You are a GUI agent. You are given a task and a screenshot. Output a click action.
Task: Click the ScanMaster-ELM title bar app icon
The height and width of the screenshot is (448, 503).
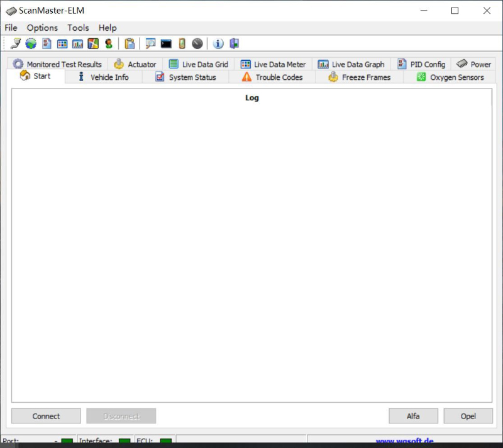pyautogui.click(x=11, y=11)
